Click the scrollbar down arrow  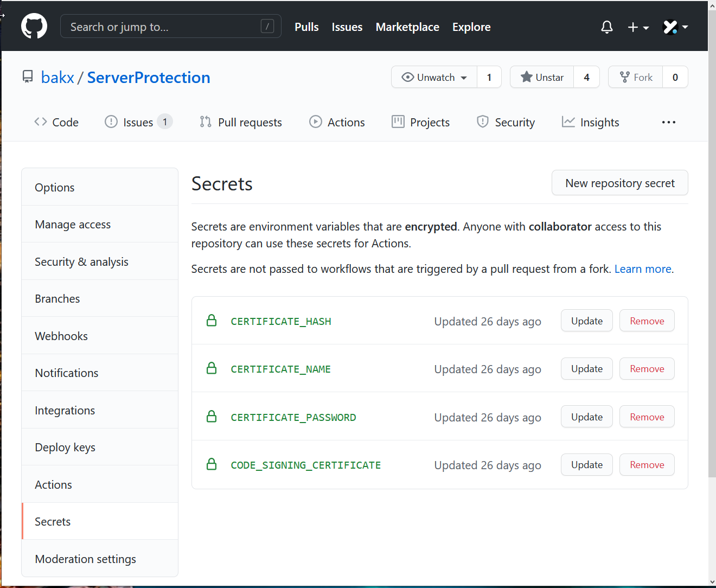pos(712,582)
